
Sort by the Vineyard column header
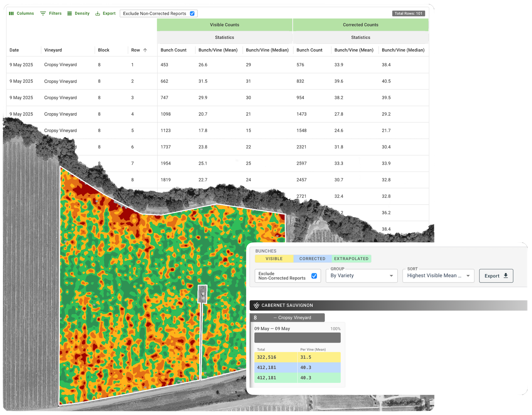pyautogui.click(x=53, y=50)
